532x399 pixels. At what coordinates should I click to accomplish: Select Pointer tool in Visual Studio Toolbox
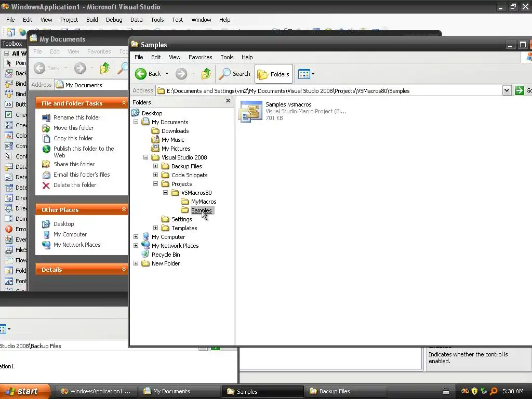point(15,63)
